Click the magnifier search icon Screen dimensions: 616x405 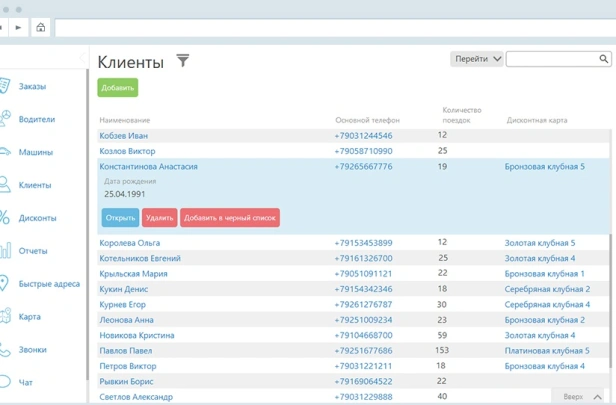604,59
